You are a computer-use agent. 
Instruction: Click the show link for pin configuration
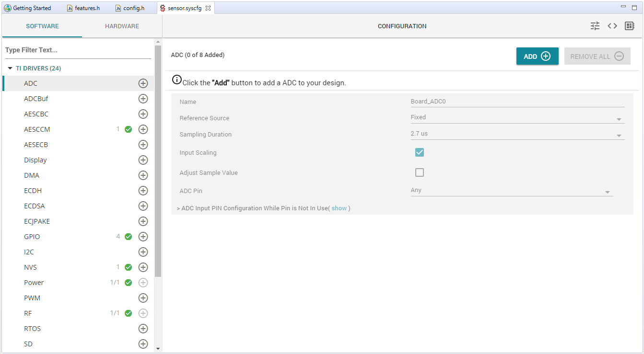click(339, 208)
